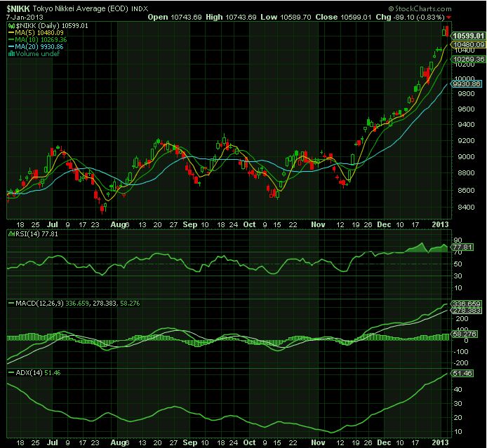The width and height of the screenshot is (487, 448).
Task: Click the yellow 10480.09 tag on the right axis
Action: click(469, 45)
